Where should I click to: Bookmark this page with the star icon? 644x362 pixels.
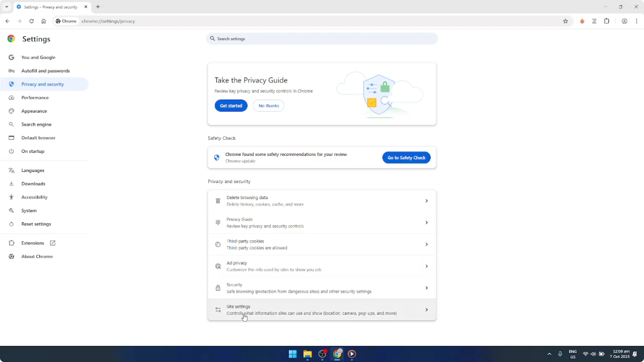click(565, 21)
